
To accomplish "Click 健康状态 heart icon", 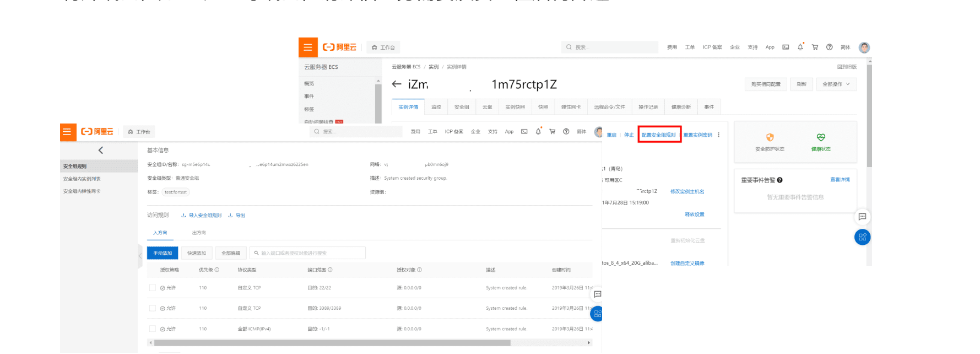I will coord(821,137).
